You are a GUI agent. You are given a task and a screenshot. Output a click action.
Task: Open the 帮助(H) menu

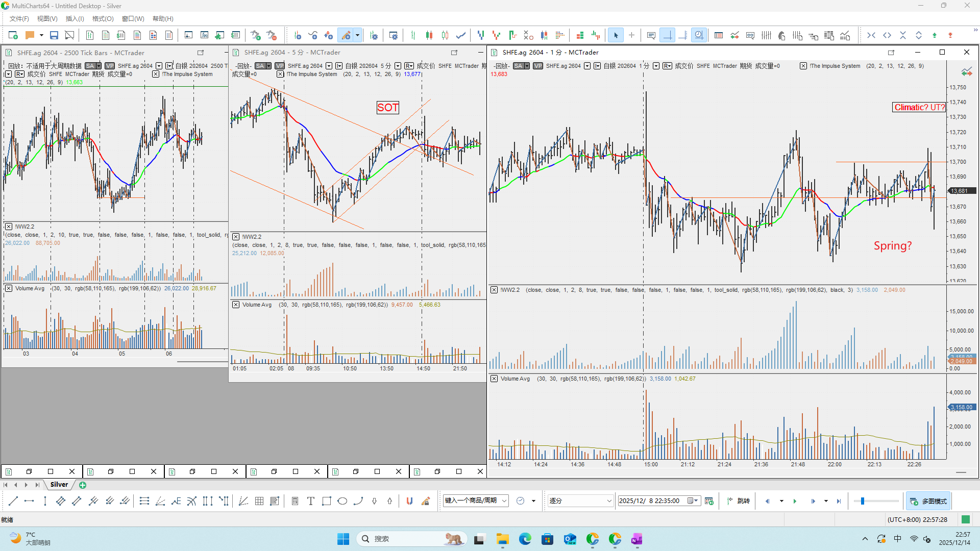tap(163, 19)
